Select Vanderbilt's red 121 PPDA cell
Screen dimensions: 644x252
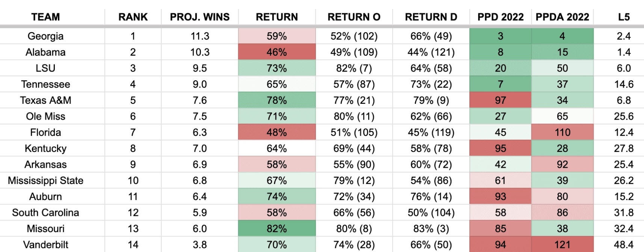point(562,245)
